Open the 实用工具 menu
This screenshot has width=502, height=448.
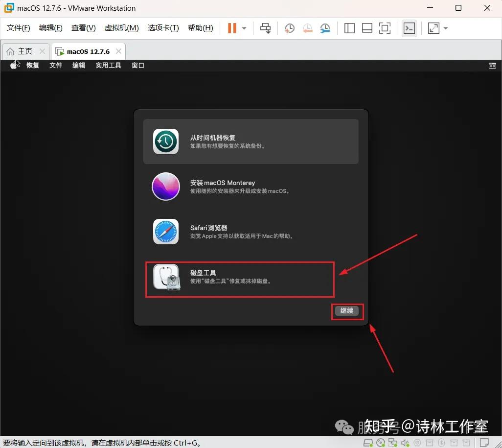coord(108,66)
